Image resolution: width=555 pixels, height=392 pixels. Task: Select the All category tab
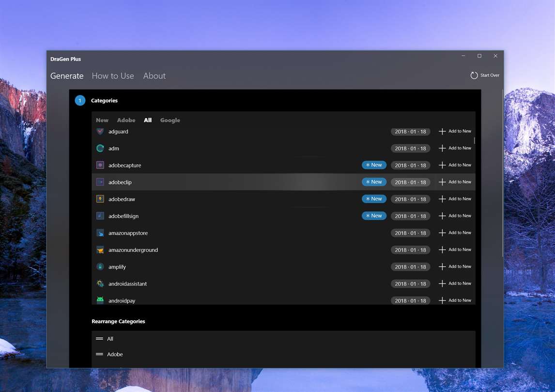148,121
